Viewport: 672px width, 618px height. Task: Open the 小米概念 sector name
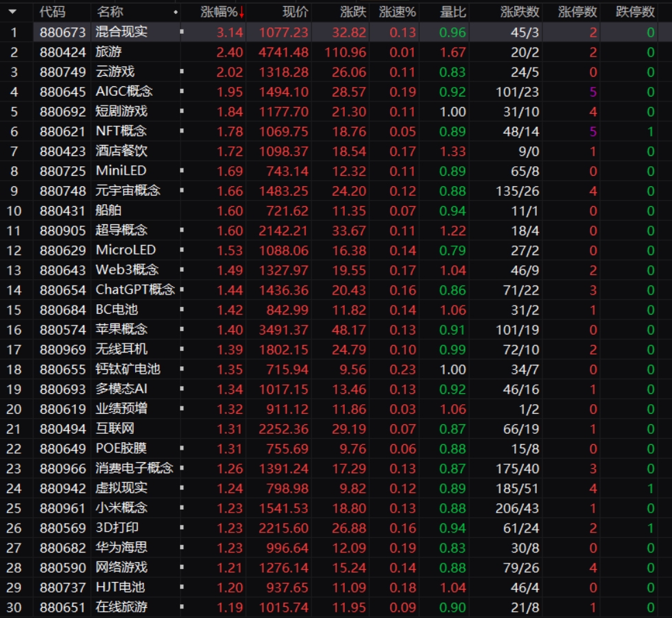point(121,508)
